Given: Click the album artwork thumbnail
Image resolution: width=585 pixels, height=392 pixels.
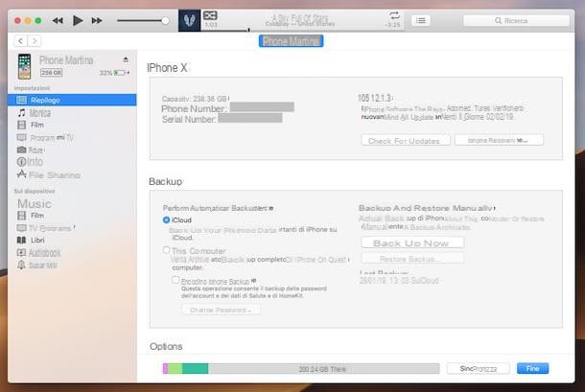Looking at the screenshot, I should point(189,20).
